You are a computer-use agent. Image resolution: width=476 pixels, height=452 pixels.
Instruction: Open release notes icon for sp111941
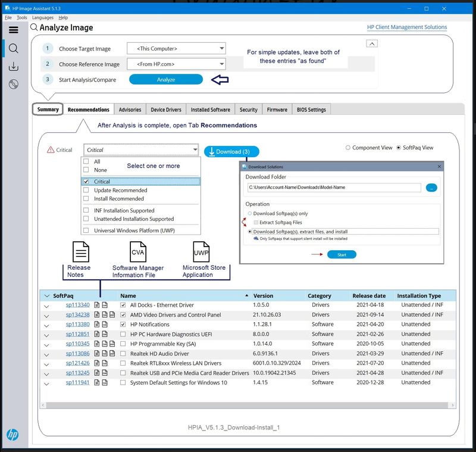97,382
